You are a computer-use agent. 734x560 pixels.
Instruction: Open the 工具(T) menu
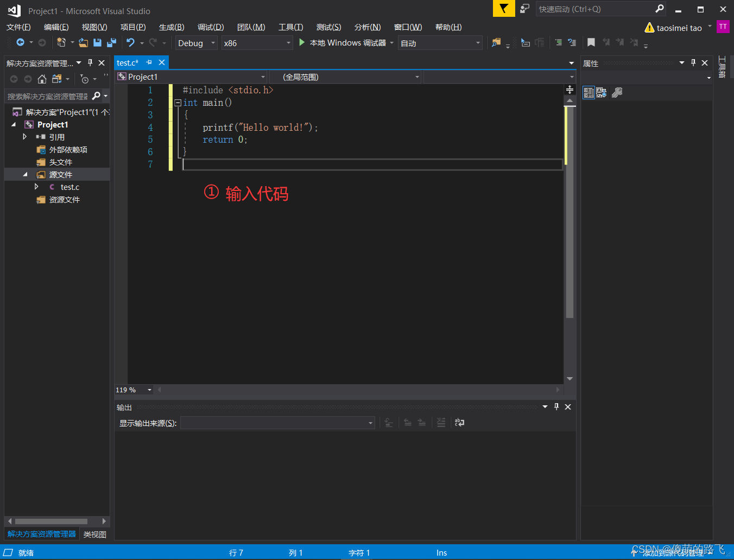coord(291,27)
